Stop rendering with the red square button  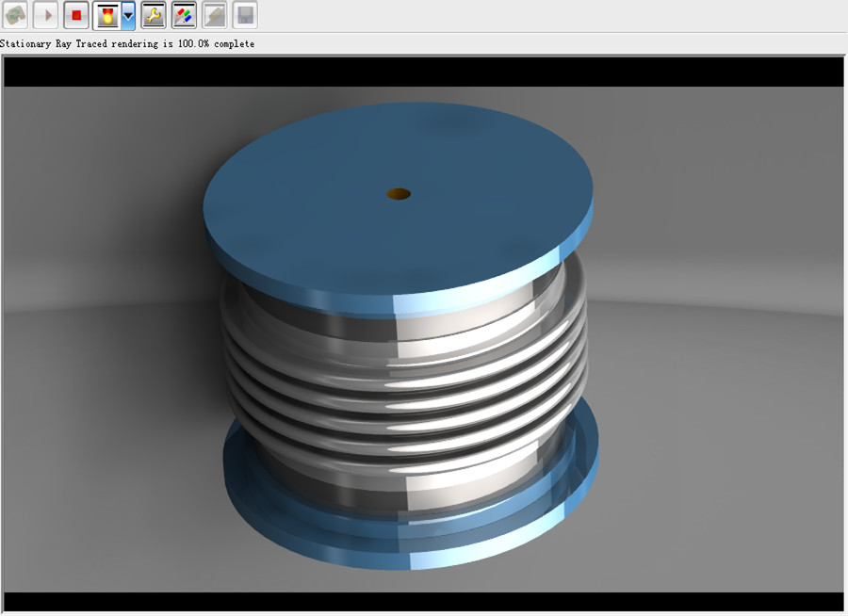76,15
